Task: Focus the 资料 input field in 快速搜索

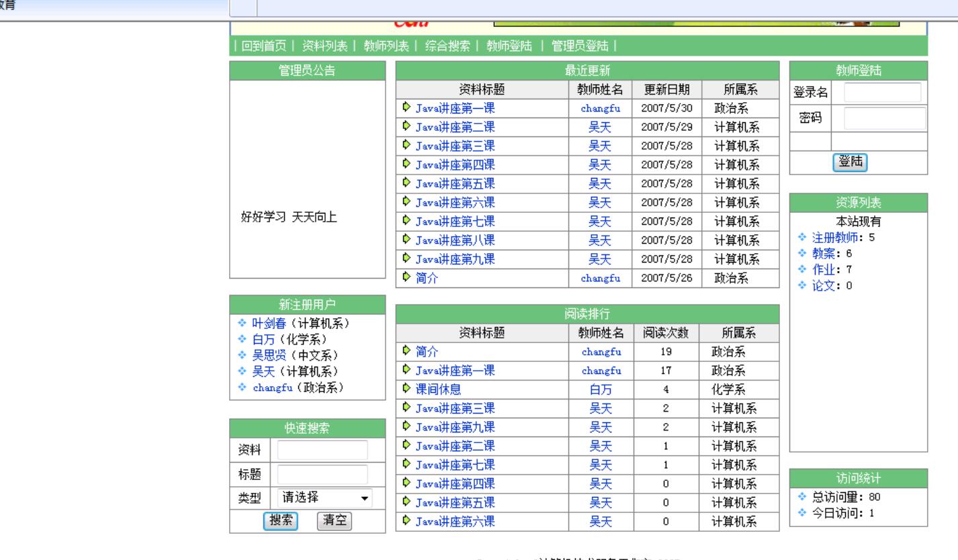Action: (x=322, y=450)
